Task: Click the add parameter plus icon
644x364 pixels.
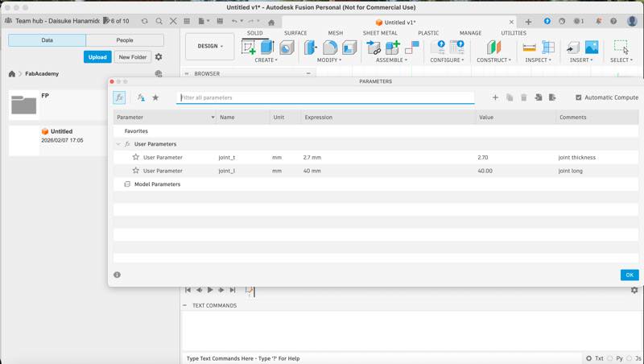Action: coord(495,97)
